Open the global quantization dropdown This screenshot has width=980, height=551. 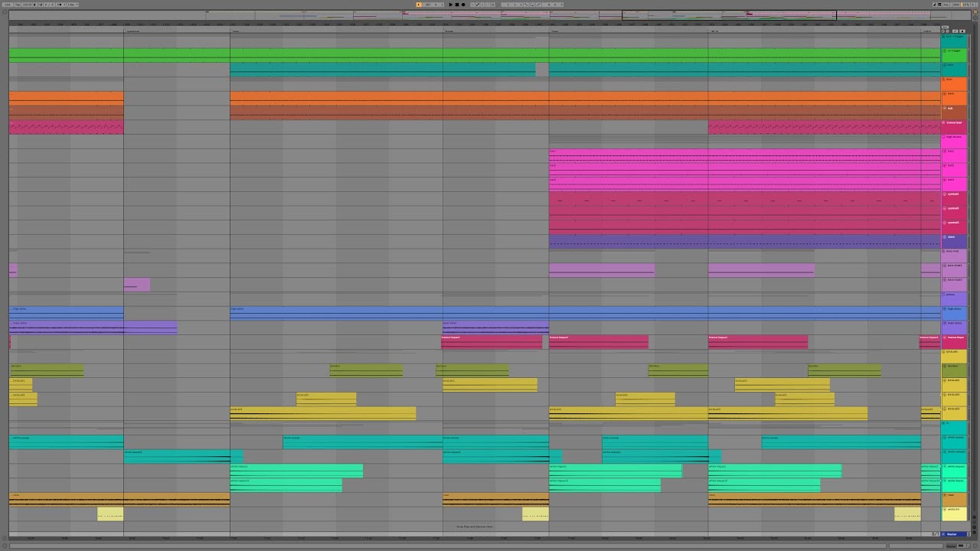tap(73, 5)
